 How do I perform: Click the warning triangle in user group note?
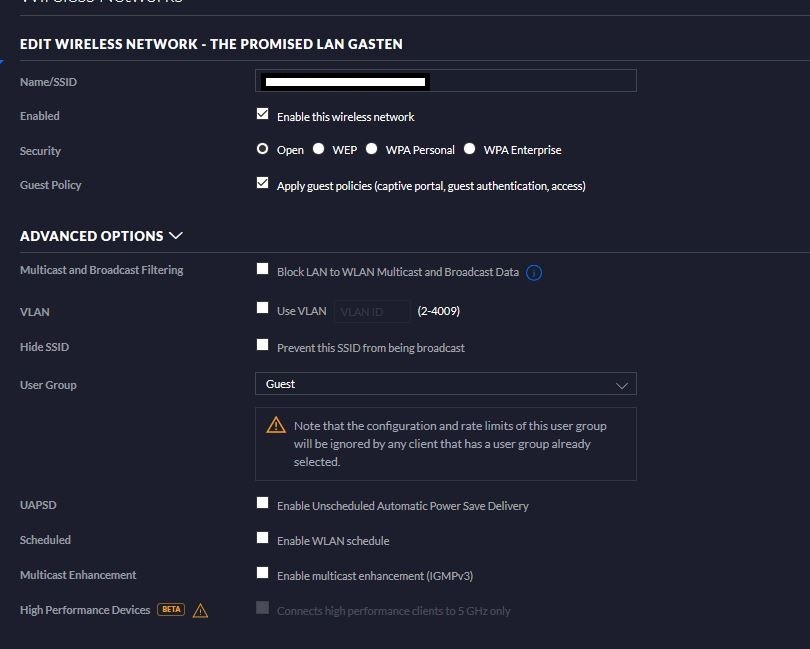click(276, 426)
